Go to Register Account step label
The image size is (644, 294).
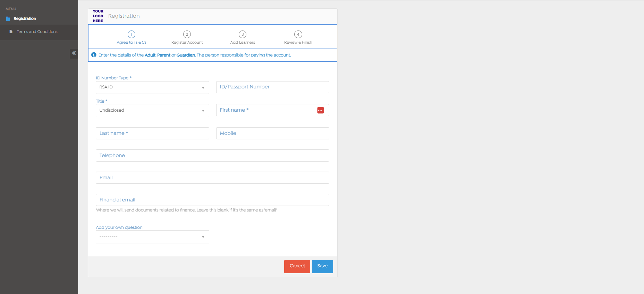(187, 42)
